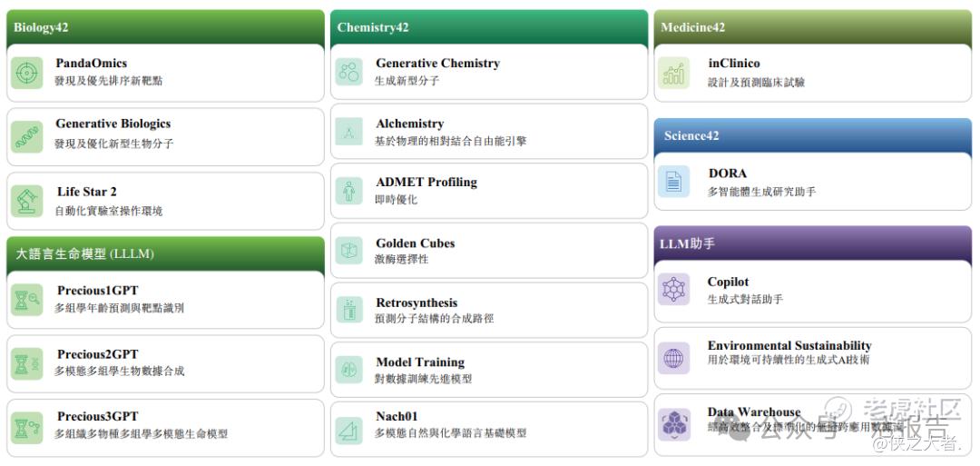Click the Golden Cubes cube icon
980x466 pixels.
click(348, 250)
